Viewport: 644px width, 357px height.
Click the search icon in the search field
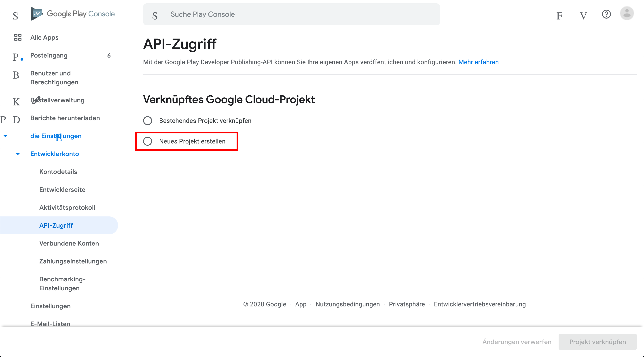[x=155, y=16]
